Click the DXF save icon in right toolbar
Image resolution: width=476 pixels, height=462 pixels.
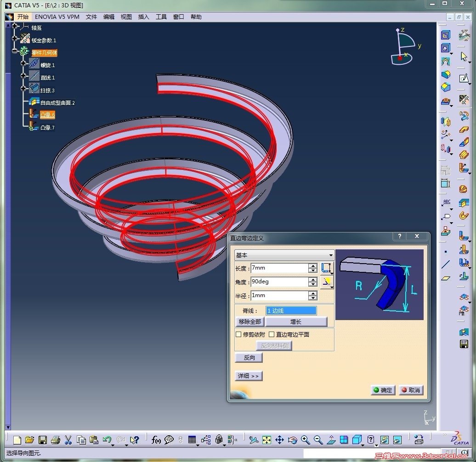point(464,344)
